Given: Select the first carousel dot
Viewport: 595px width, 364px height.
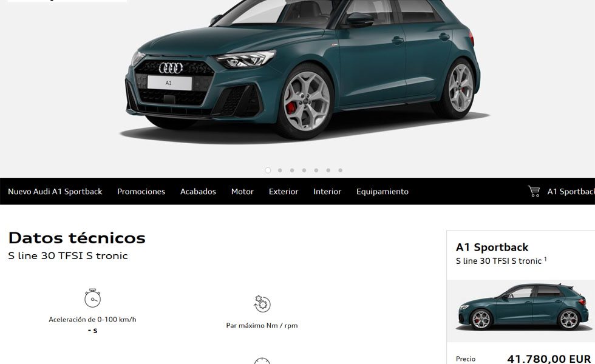Looking at the screenshot, I should (268, 170).
